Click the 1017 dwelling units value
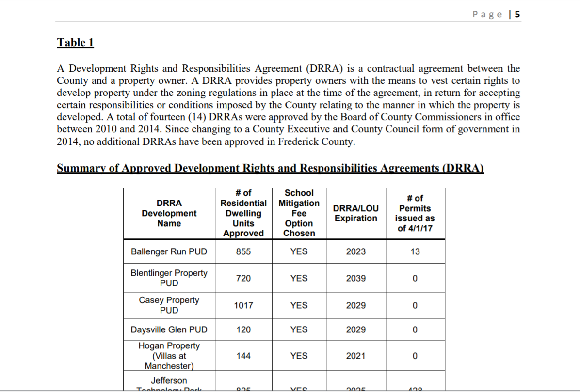The width and height of the screenshot is (580, 392). 243,306
